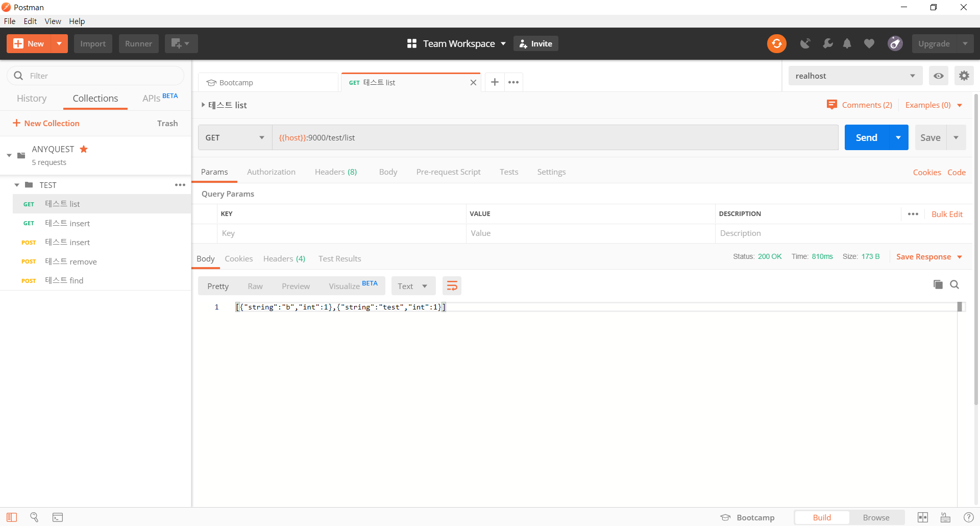Expand the 테스트 list request title details
Viewport: 980px width, 526px height.
[203, 105]
